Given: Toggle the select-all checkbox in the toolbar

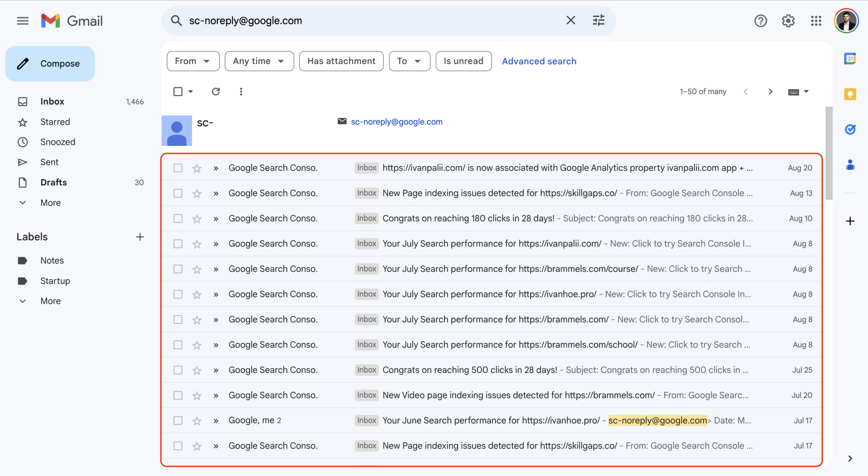Looking at the screenshot, I should [178, 92].
